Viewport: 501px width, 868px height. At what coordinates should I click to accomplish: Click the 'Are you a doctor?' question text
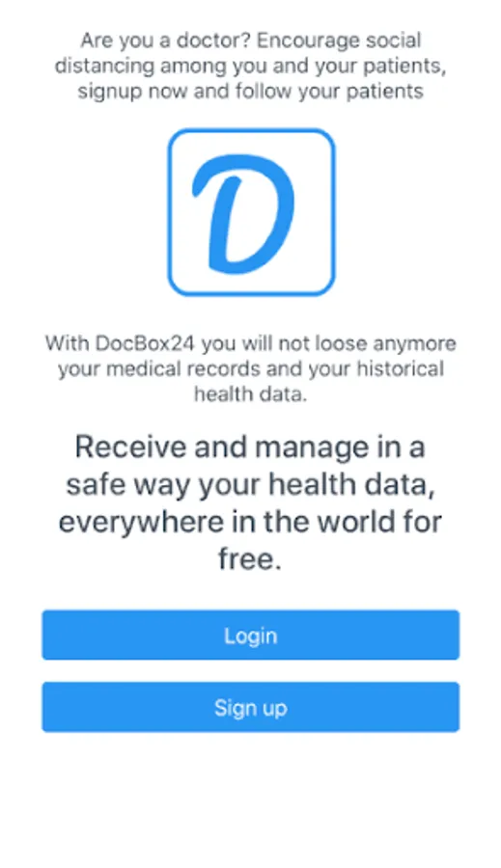[166, 41]
